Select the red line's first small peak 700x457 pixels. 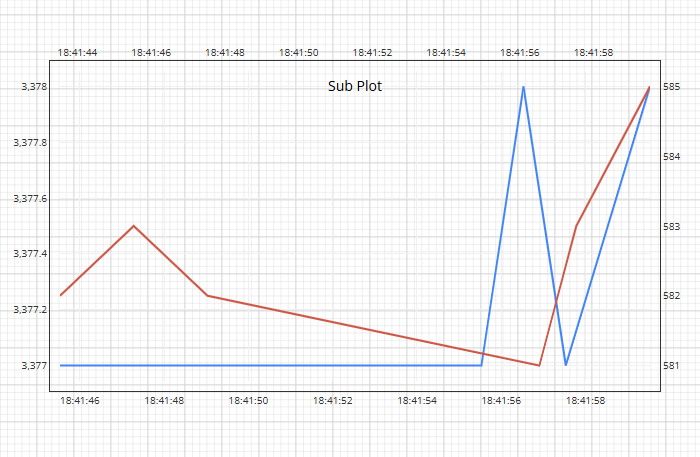(x=134, y=226)
